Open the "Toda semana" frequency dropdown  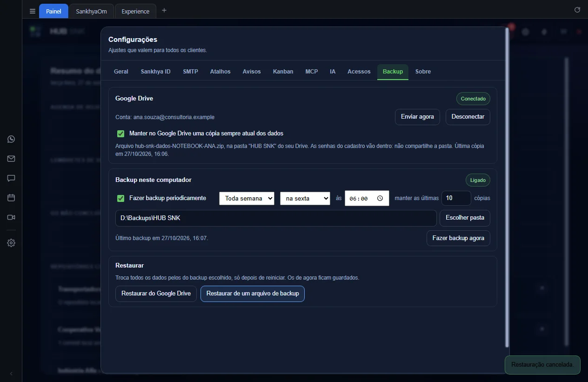(x=247, y=198)
